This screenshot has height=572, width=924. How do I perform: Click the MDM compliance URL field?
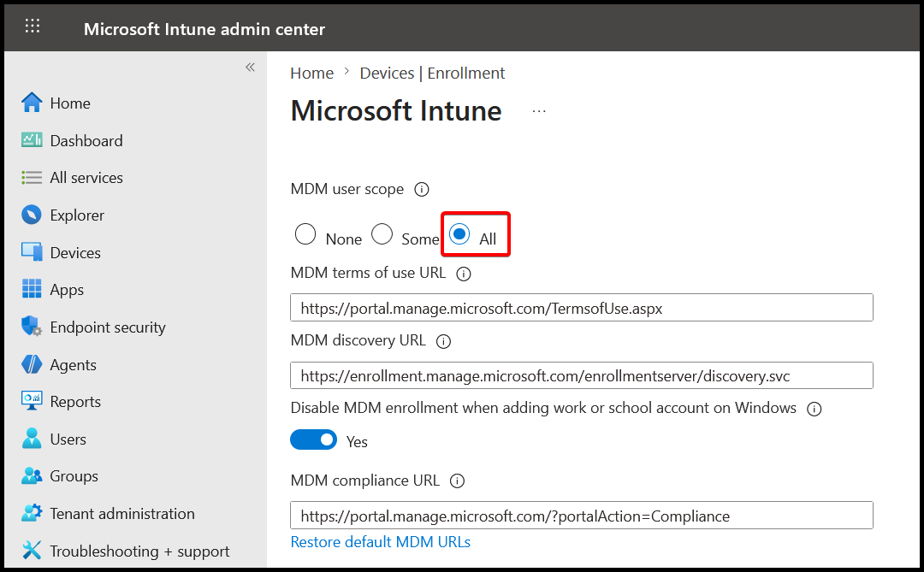(x=582, y=516)
